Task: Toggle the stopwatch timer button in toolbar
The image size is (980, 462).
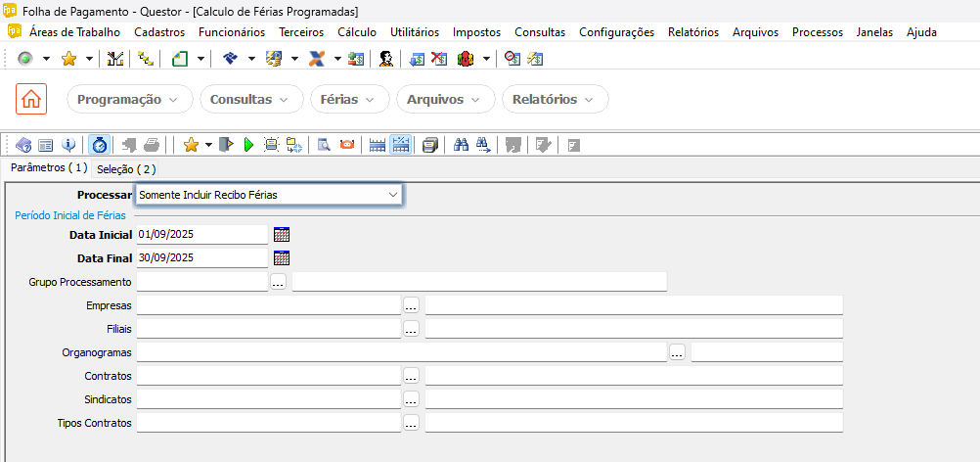Action: pyautogui.click(x=99, y=145)
